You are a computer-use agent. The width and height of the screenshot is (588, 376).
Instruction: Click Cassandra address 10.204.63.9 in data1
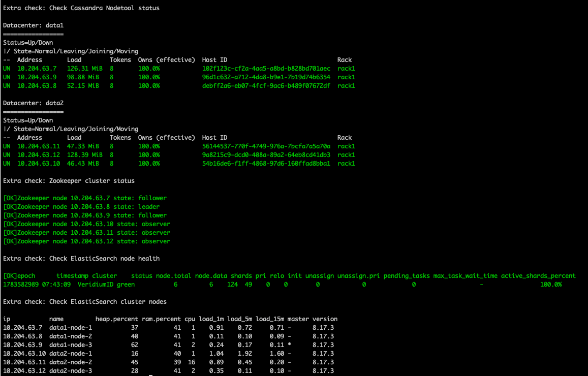click(37, 77)
